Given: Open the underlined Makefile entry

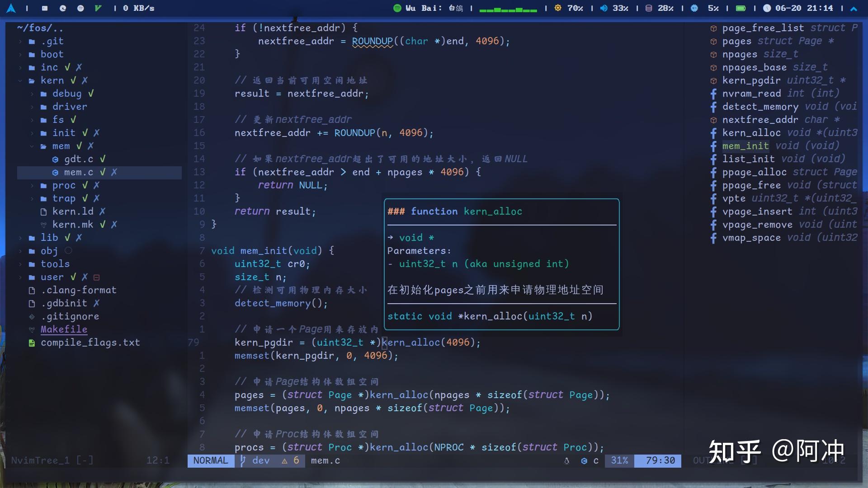Looking at the screenshot, I should [x=64, y=329].
